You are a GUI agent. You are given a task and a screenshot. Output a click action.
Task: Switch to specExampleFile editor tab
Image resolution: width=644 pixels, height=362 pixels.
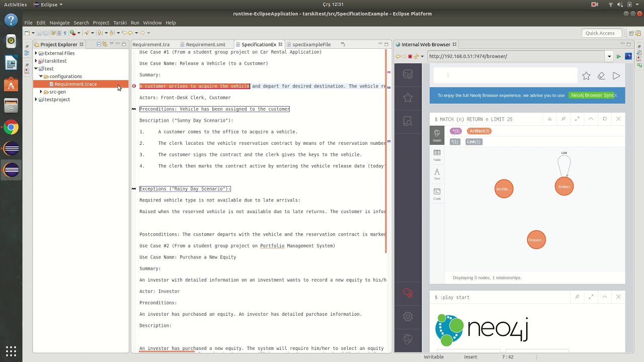coord(311,44)
